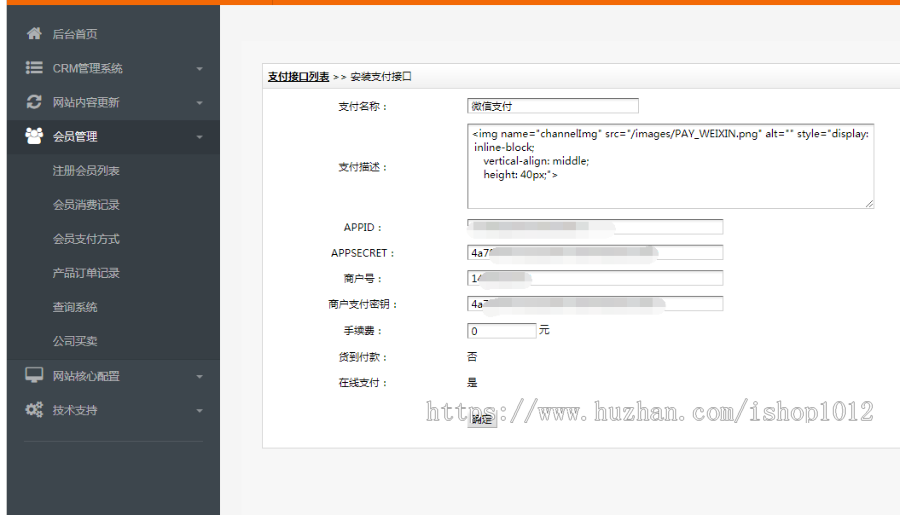Viewport: 900px width, 515px height.
Task: Click the 元 unit label
Action: [x=544, y=330]
